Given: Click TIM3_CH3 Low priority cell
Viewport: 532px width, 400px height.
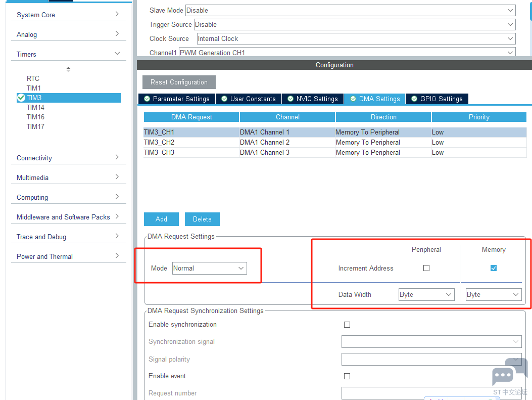Looking at the screenshot, I should coord(479,152).
